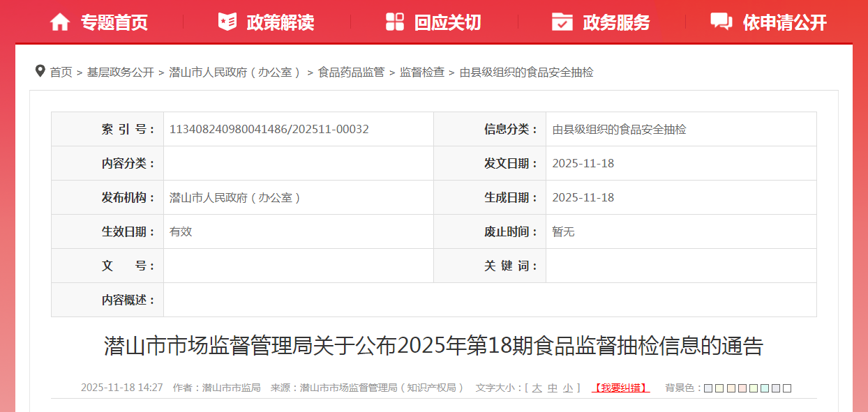
Task: Go to 首页 in the breadcrumb
Action: coord(61,72)
